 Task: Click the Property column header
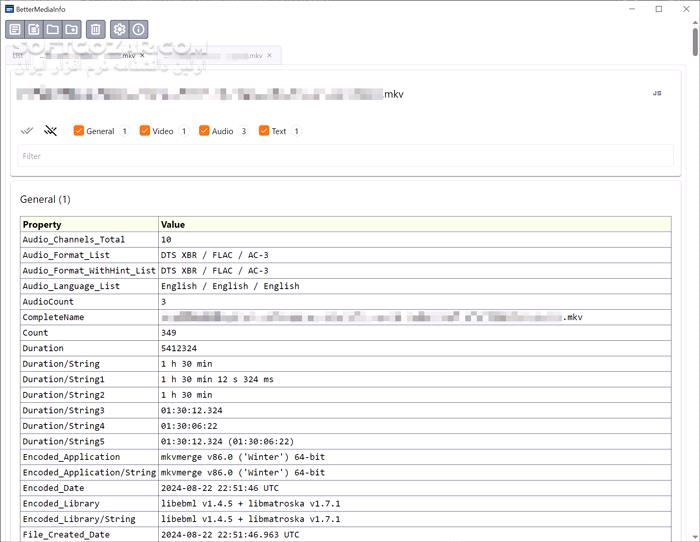88,225
